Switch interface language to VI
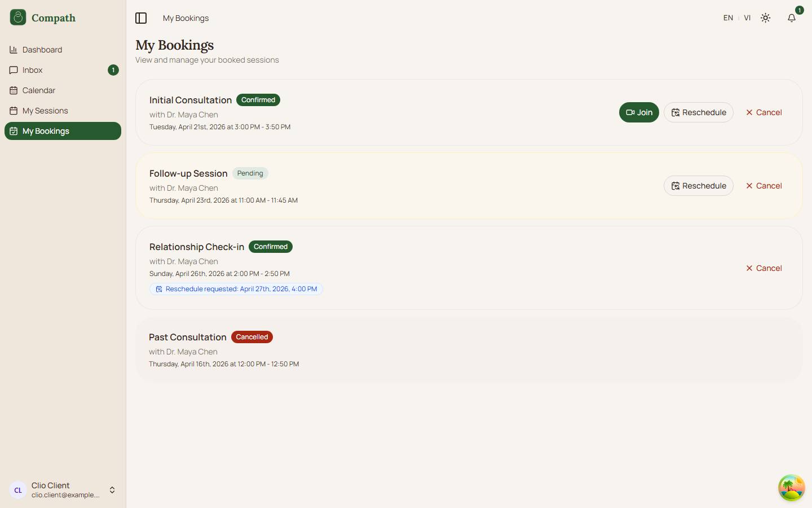The image size is (812, 508). point(747,17)
